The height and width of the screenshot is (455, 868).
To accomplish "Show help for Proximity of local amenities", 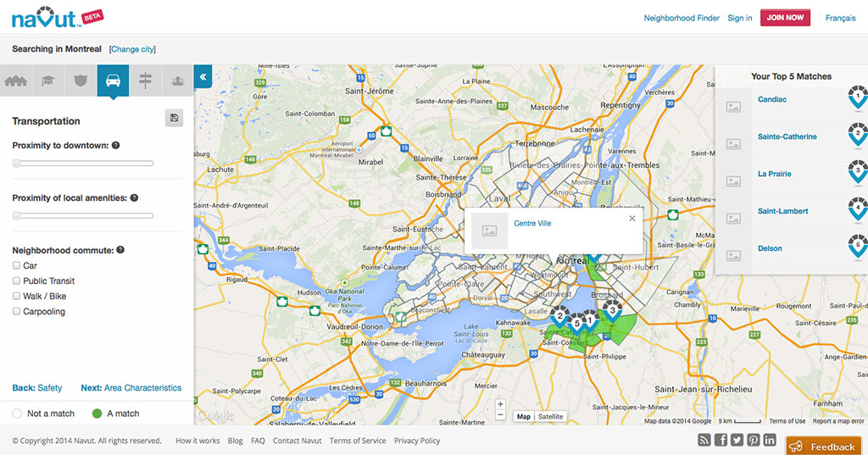I will click(x=134, y=198).
